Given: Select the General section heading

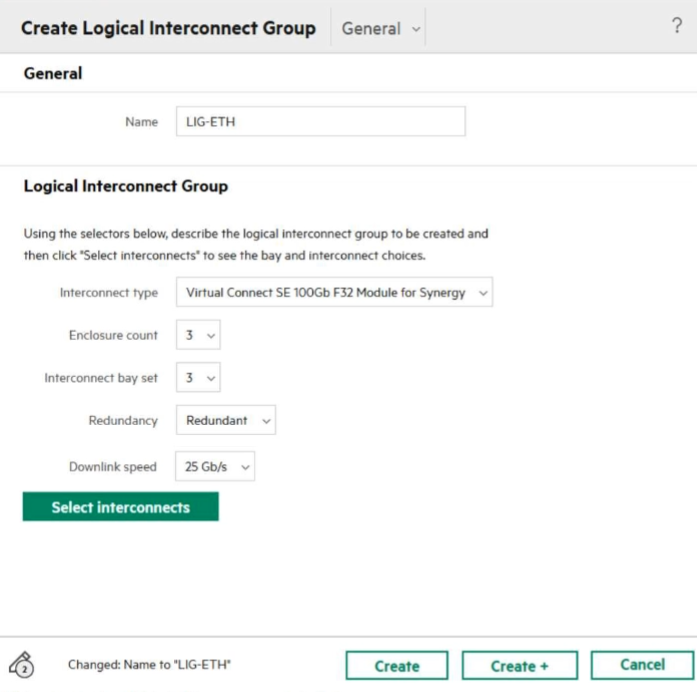Looking at the screenshot, I should (53, 74).
